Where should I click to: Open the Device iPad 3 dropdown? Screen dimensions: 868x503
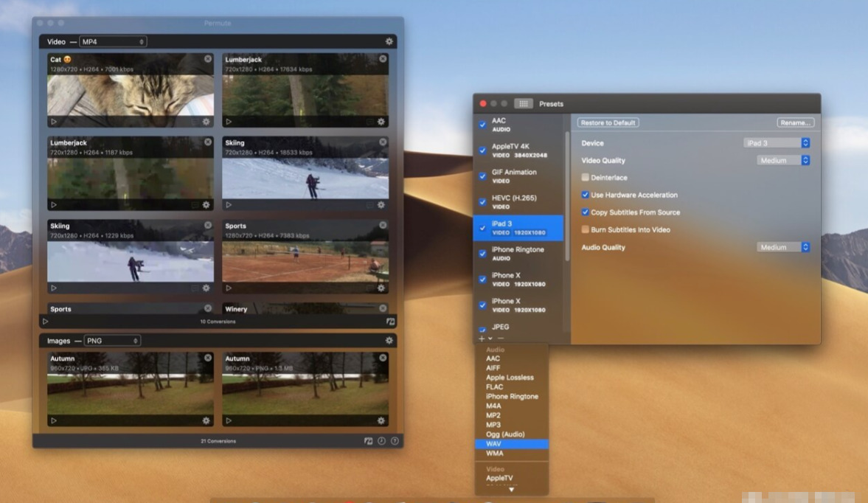pyautogui.click(x=777, y=143)
